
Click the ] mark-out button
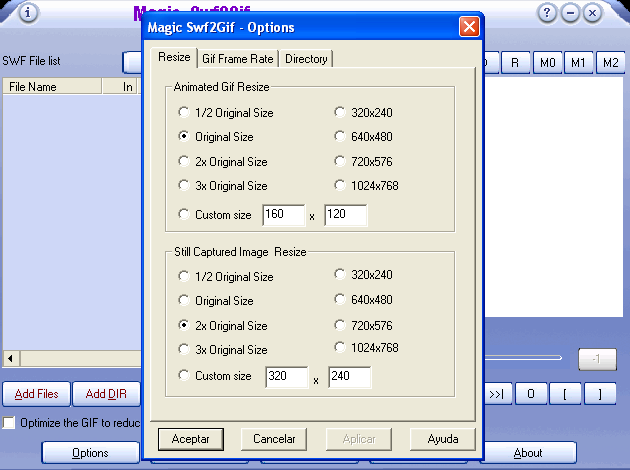click(x=600, y=394)
